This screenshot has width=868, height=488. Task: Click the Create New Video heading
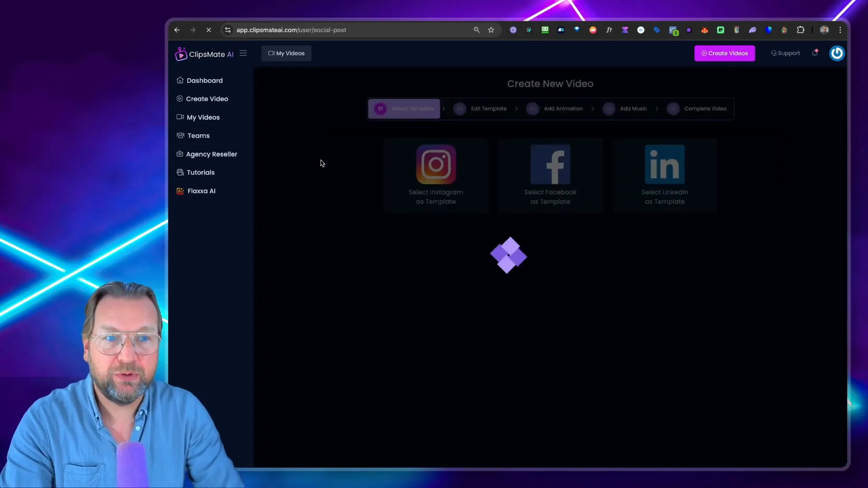(550, 84)
